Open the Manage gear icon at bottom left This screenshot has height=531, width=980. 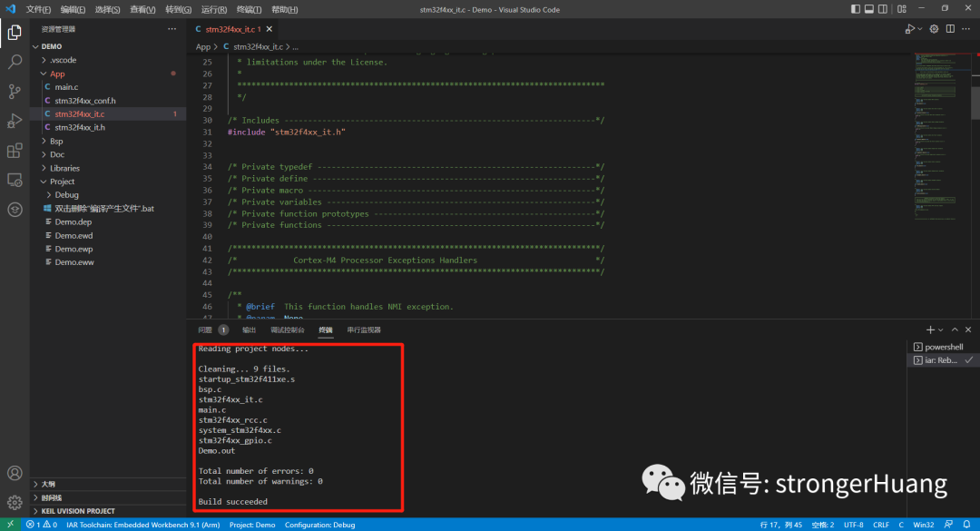[15, 502]
